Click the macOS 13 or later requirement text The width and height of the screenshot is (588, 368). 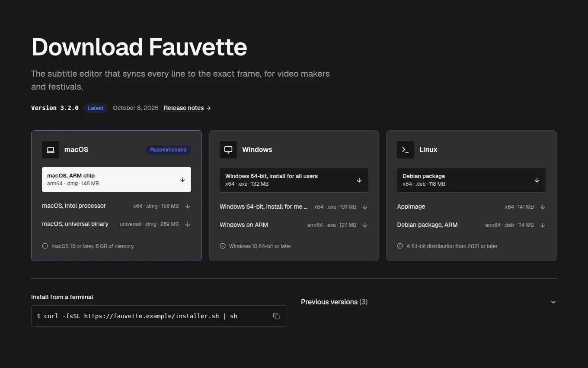coord(93,246)
